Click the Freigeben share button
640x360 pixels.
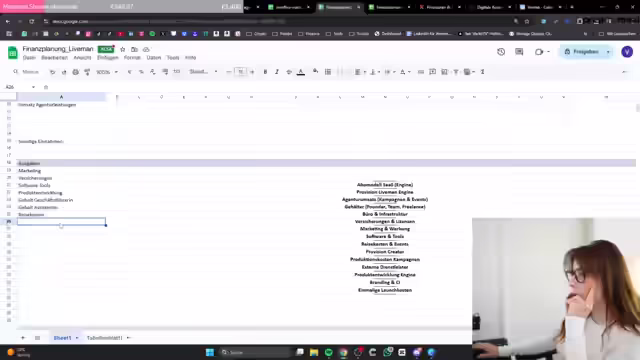click(582, 52)
